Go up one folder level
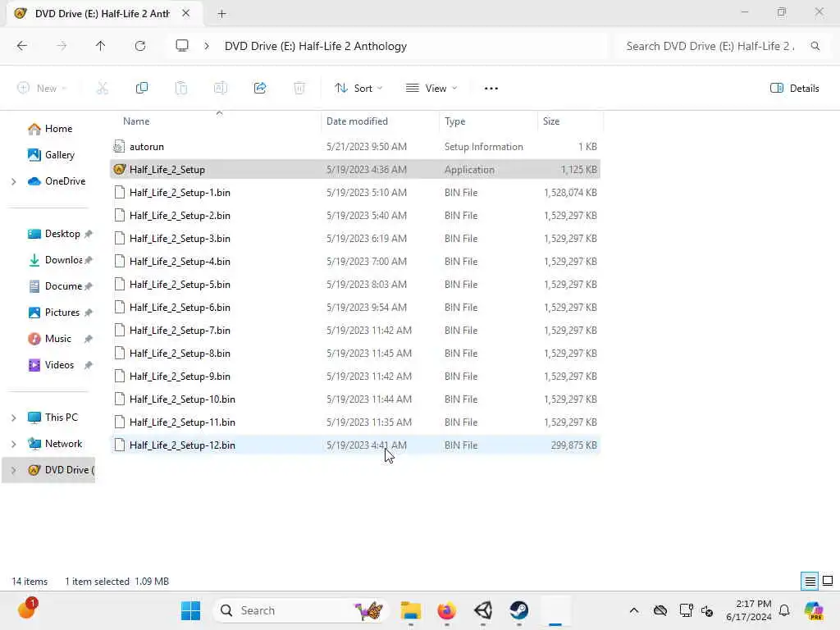The image size is (840, 630). (100, 46)
